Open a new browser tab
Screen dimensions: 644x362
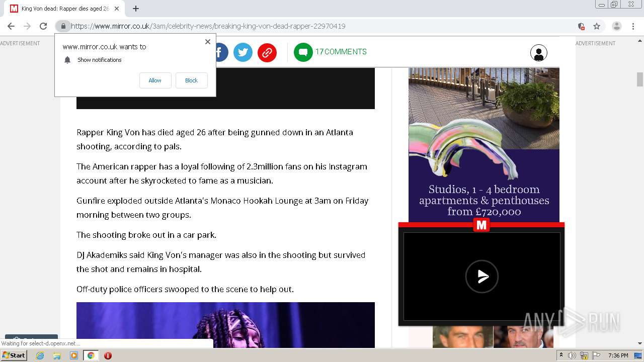pos(136,9)
